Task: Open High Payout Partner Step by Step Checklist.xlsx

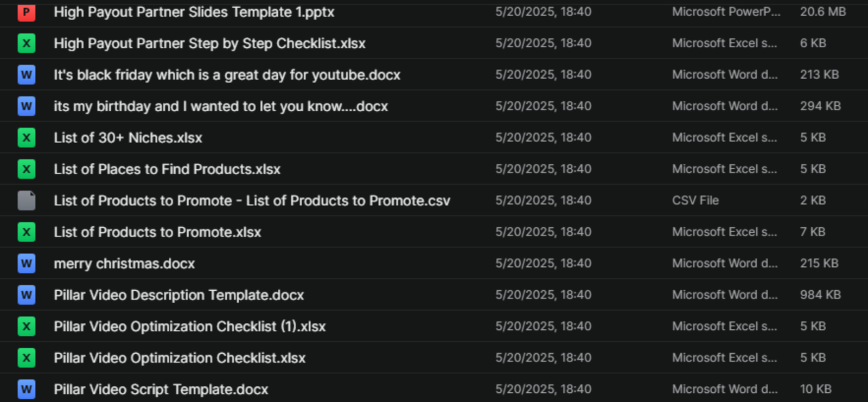Action: [209, 43]
